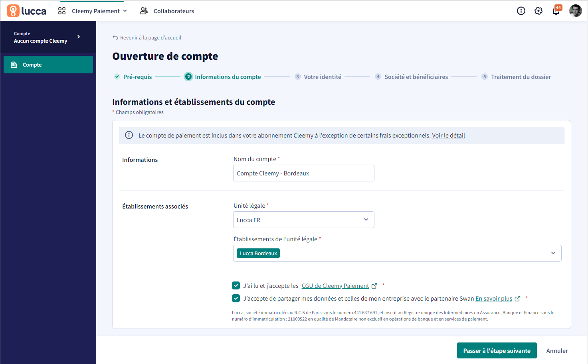
Task: Select the Informations du compte step
Action: (228, 77)
